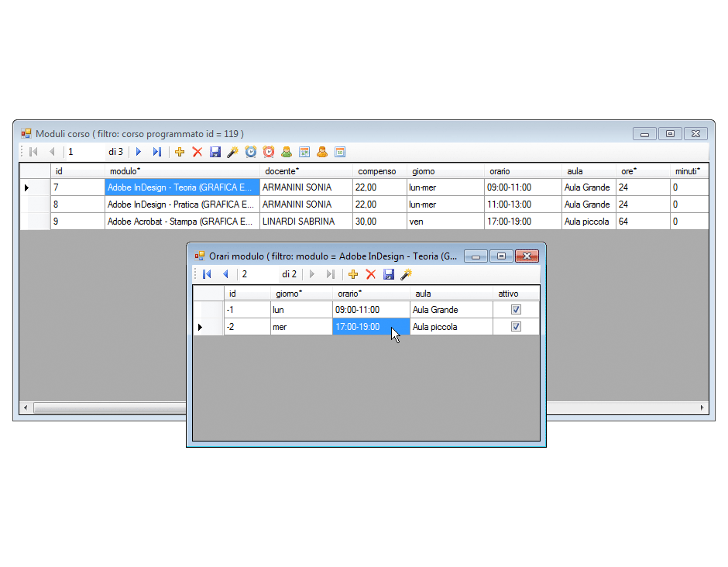Select "Aula piccola" cell in Moduli corso row 9
The image size is (728, 567).
589,222
